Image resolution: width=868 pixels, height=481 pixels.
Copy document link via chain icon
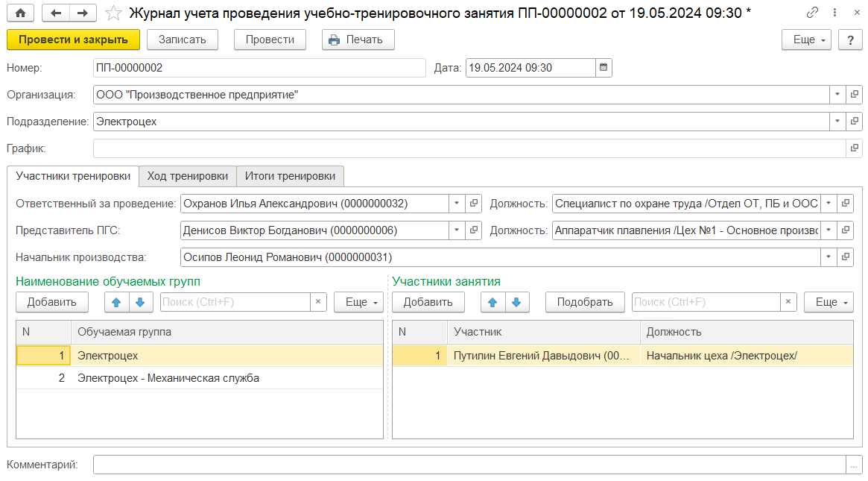[812, 13]
